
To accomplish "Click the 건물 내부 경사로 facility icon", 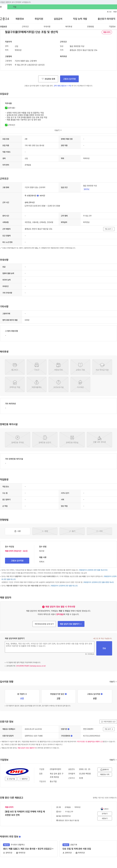I will 100,440.
